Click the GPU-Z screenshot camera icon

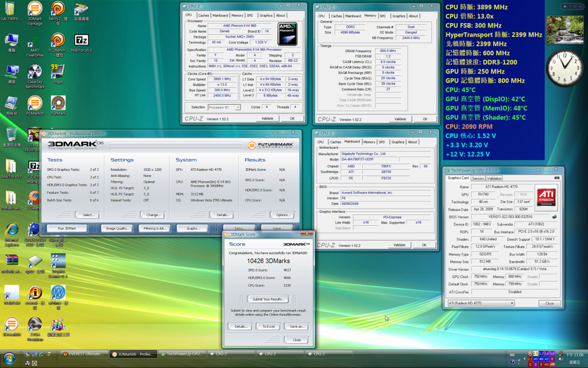tap(556, 178)
